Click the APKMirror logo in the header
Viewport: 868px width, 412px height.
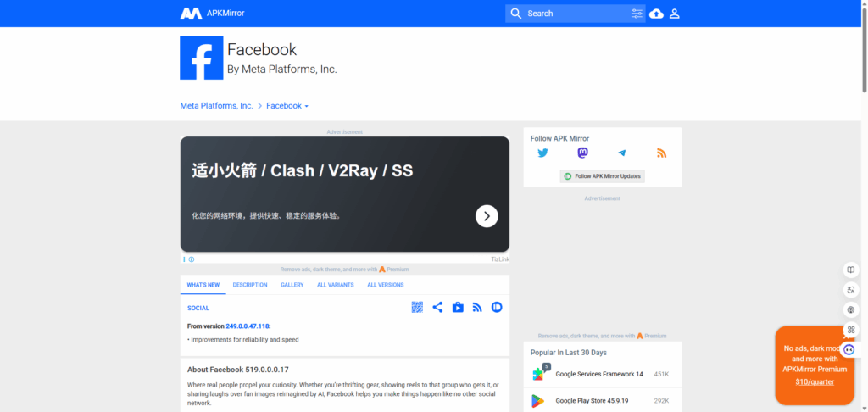[x=191, y=14]
